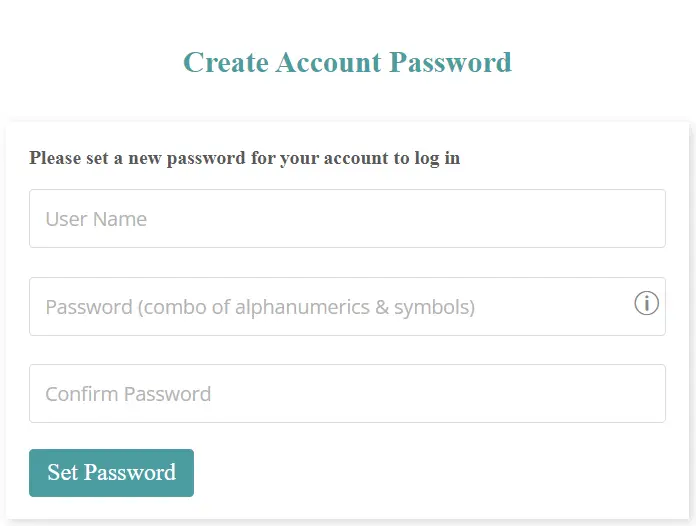This screenshot has height=526, width=696.
Task: Show password requirements via the circled i icon
Action: coord(646,303)
